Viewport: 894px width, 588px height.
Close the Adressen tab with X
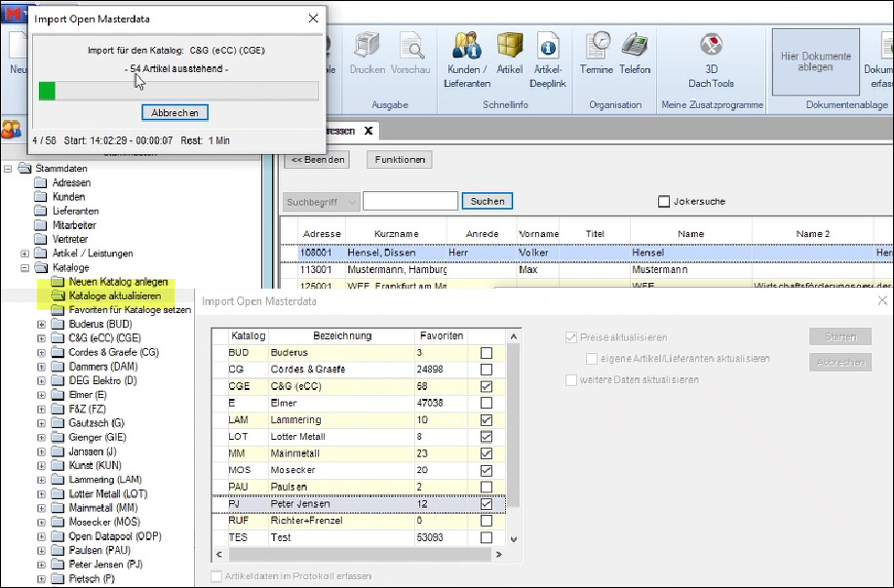369,131
